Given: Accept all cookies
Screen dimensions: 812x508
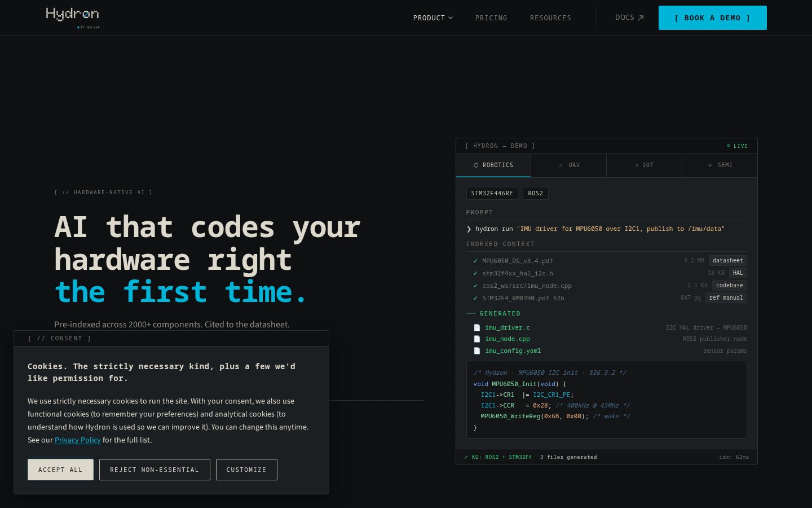Looking at the screenshot, I should pos(60,470).
